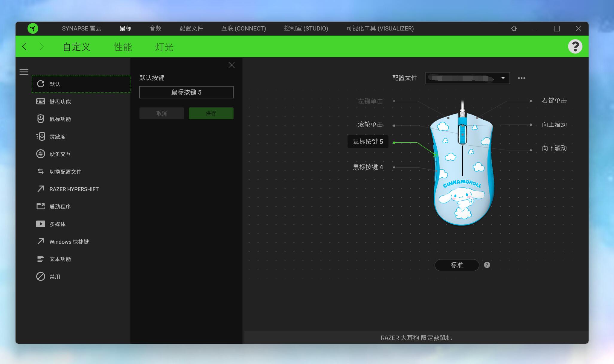Click the large help question mark
The image size is (614, 364).
click(575, 47)
